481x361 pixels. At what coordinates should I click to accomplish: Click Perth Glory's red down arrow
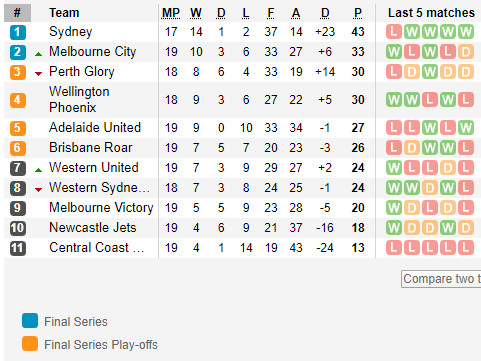click(38, 74)
